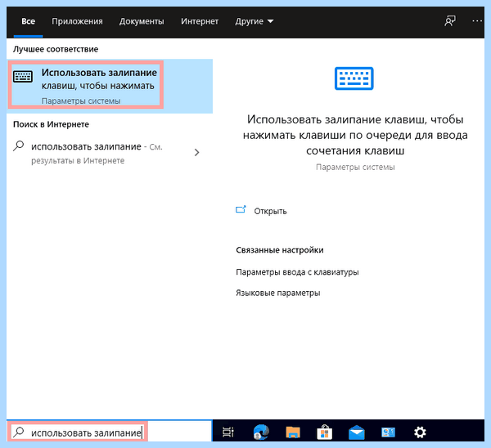491x448 pixels.
Task: Expand web result chevron arrow
Action: [196, 152]
